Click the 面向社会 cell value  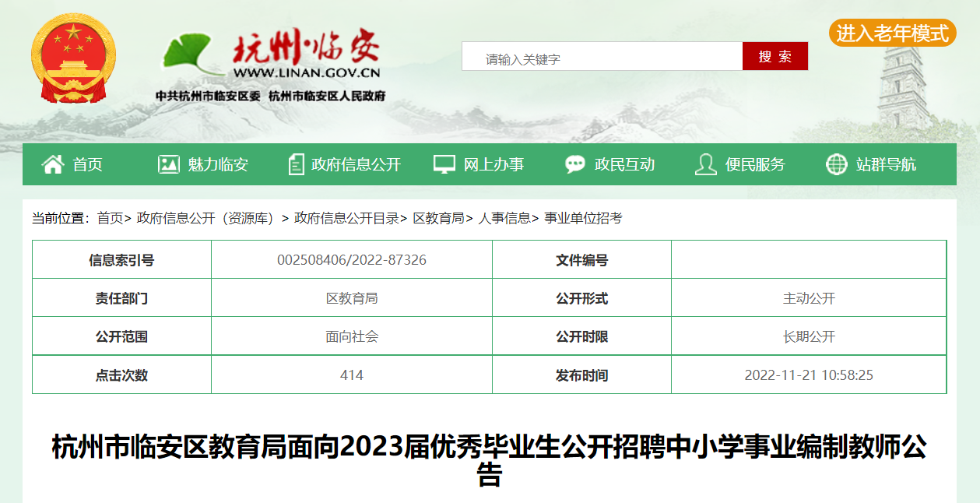click(352, 336)
